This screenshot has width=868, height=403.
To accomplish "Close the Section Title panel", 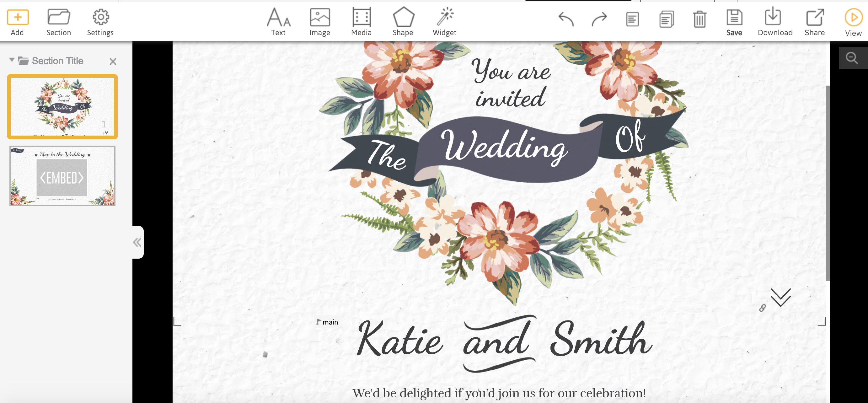I will click(x=113, y=61).
